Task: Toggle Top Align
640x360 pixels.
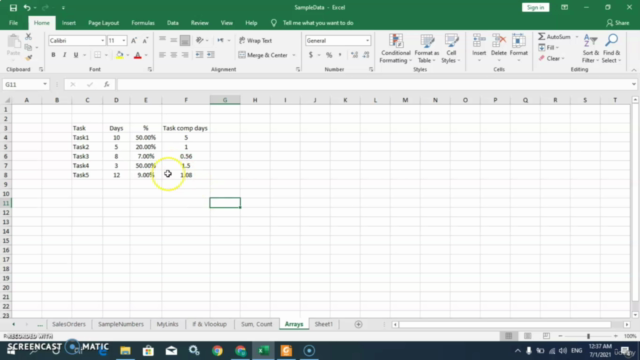Action: pyautogui.click(x=162, y=40)
